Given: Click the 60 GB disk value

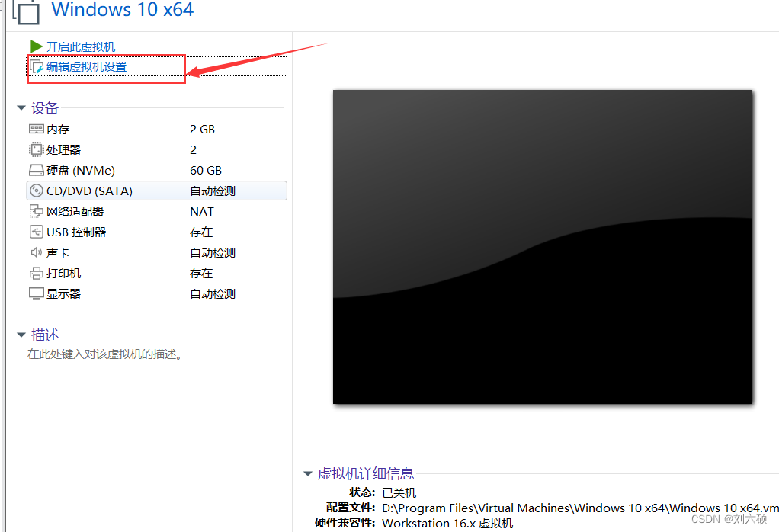Looking at the screenshot, I should (206, 171).
